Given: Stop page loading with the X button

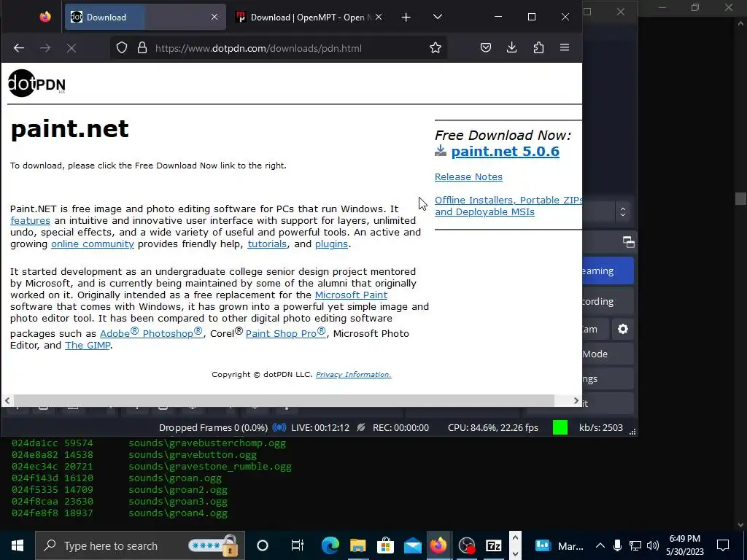Looking at the screenshot, I should point(71,47).
